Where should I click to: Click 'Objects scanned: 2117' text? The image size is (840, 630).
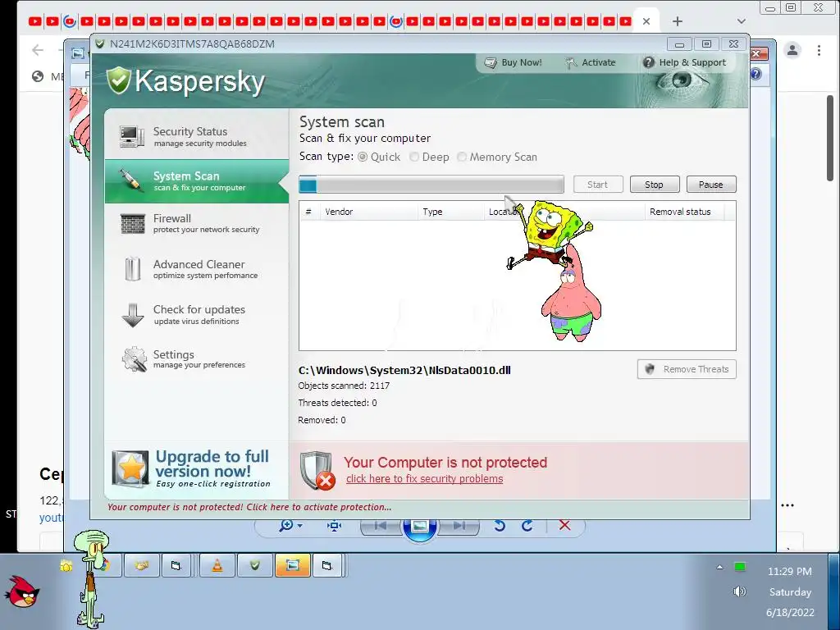tap(344, 386)
